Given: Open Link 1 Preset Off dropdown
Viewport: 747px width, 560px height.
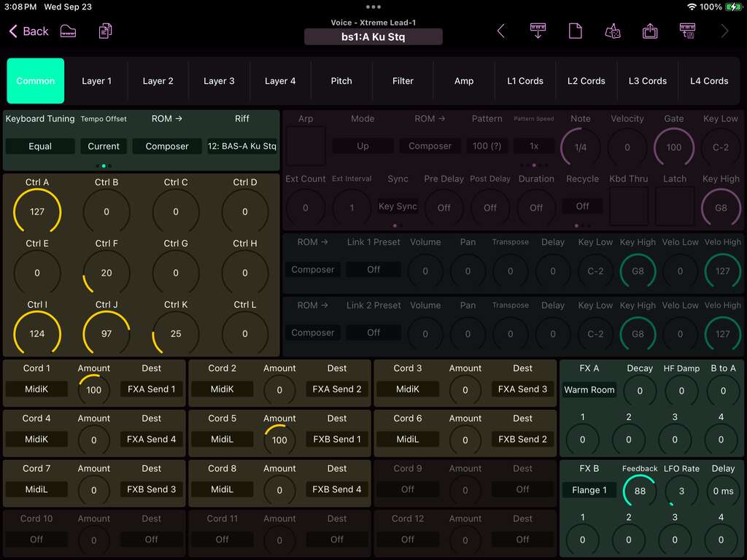Looking at the screenshot, I should [373, 270].
